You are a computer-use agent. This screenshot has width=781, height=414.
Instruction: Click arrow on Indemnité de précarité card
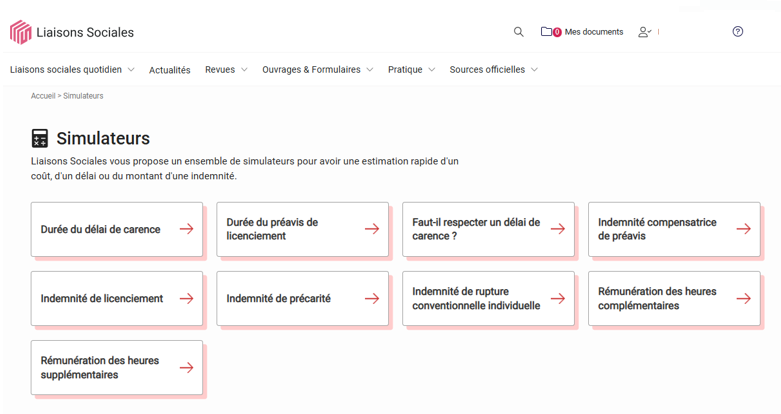tap(372, 298)
